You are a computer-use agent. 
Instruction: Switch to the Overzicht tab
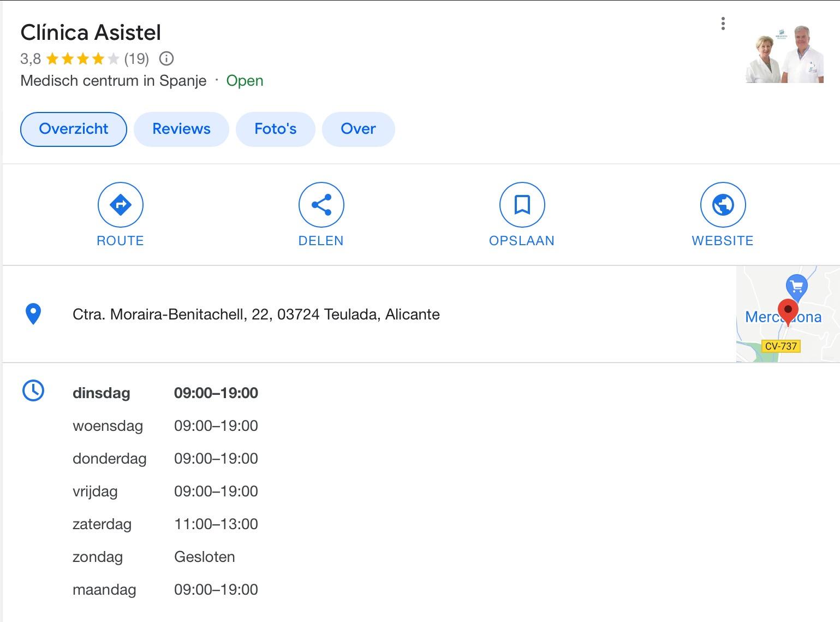[74, 129]
